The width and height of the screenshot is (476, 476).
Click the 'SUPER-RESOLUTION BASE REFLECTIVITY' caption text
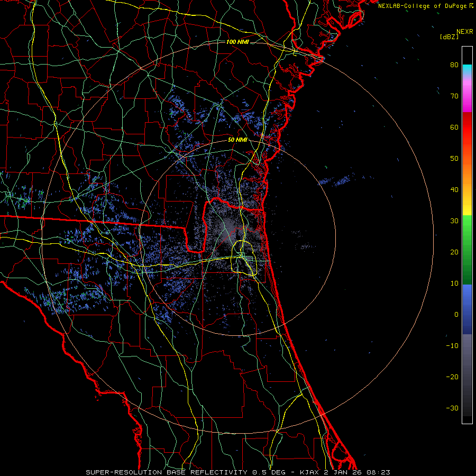point(167,472)
